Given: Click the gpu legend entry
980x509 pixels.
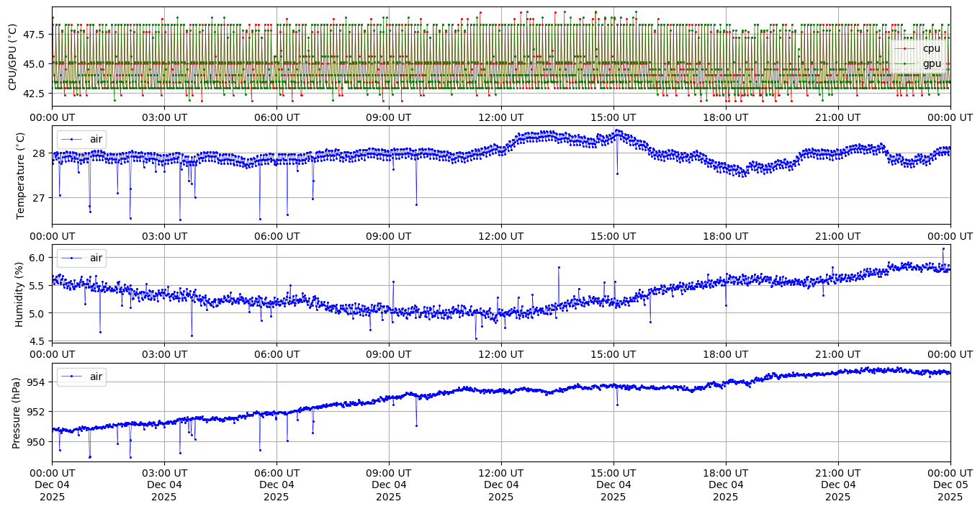Looking at the screenshot, I should [931, 63].
